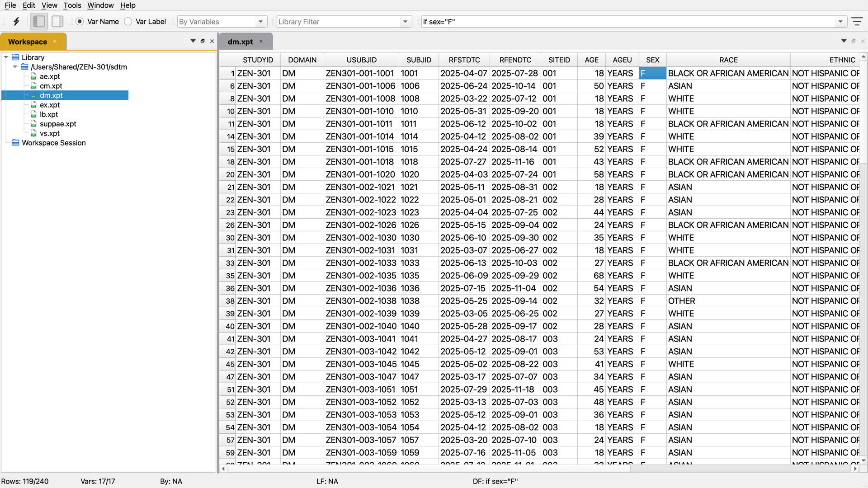The image size is (868, 488).
Task: Click the suppae.xpt file icon
Action: pos(33,124)
